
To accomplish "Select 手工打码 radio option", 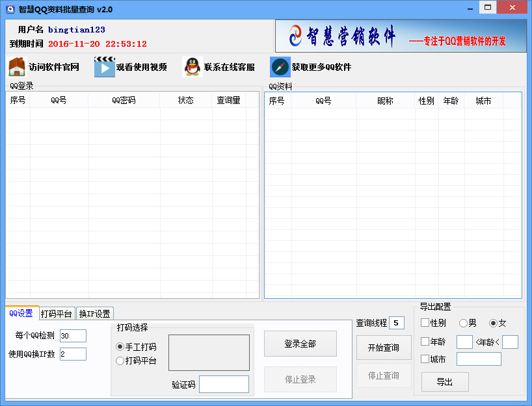I will tap(120, 347).
